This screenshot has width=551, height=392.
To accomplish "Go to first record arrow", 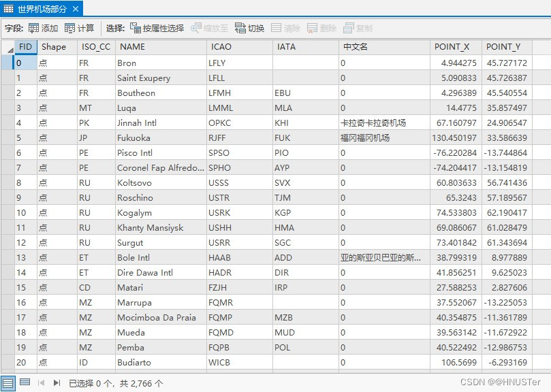I will pos(41,382).
